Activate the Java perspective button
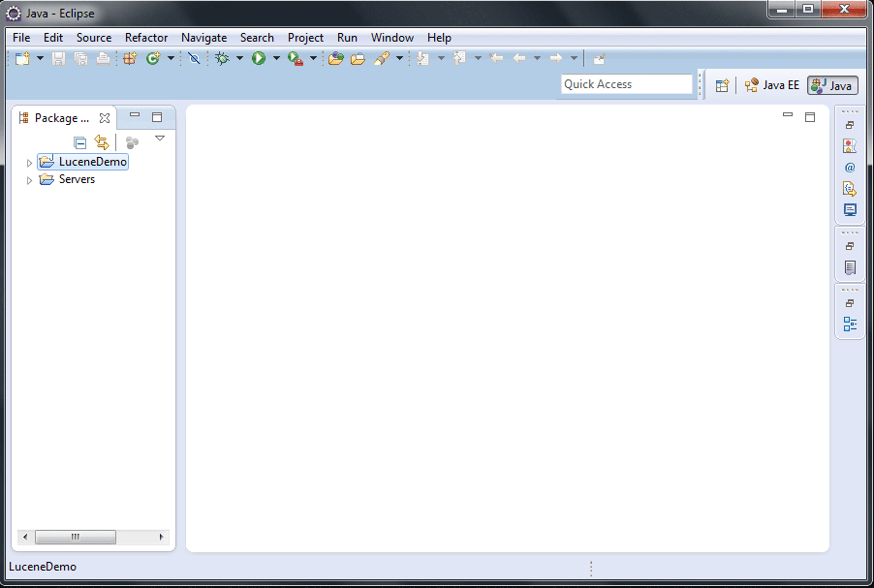Image resolution: width=874 pixels, height=588 pixels. click(831, 84)
